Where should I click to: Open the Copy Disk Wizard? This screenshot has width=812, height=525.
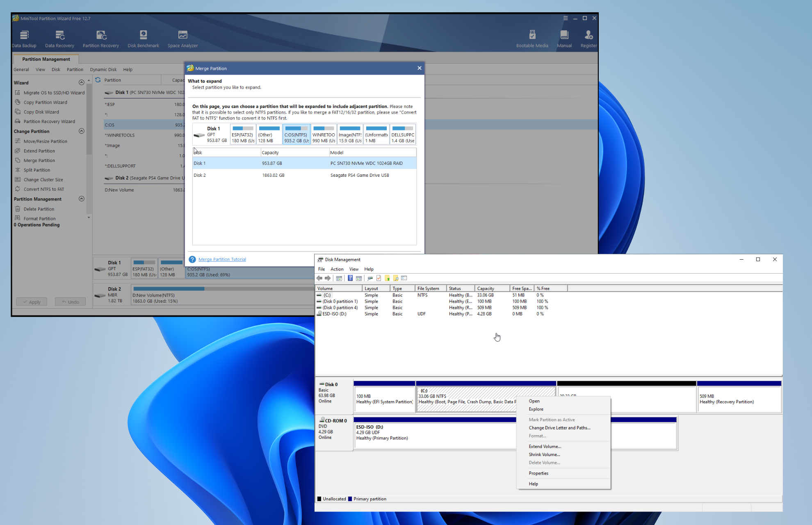click(x=37, y=112)
